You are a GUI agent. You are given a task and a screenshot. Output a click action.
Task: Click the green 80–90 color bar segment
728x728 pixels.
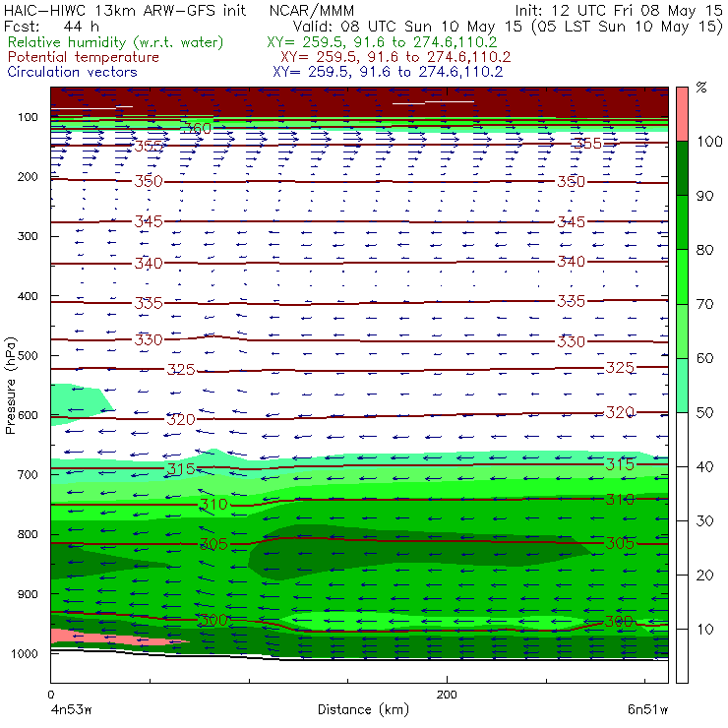[682, 222]
